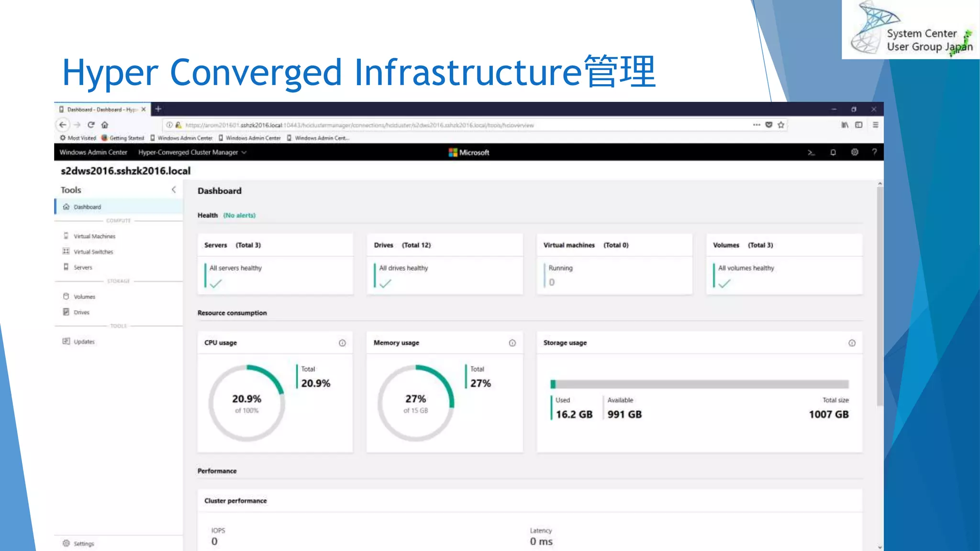Open Virtual Machines tool
The image size is (980, 551).
119,236
